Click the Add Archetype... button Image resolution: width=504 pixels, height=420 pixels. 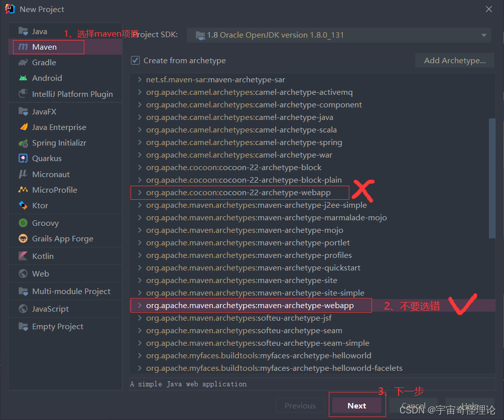[455, 60]
